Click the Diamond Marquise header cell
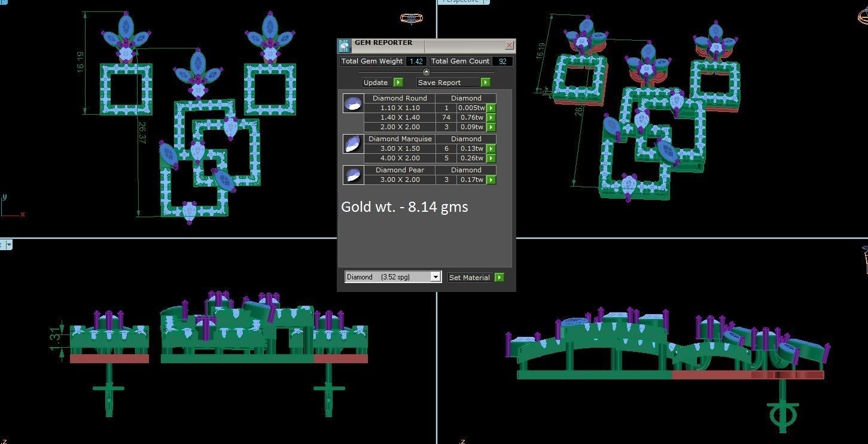Image resolution: width=868 pixels, height=444 pixels. (400, 139)
